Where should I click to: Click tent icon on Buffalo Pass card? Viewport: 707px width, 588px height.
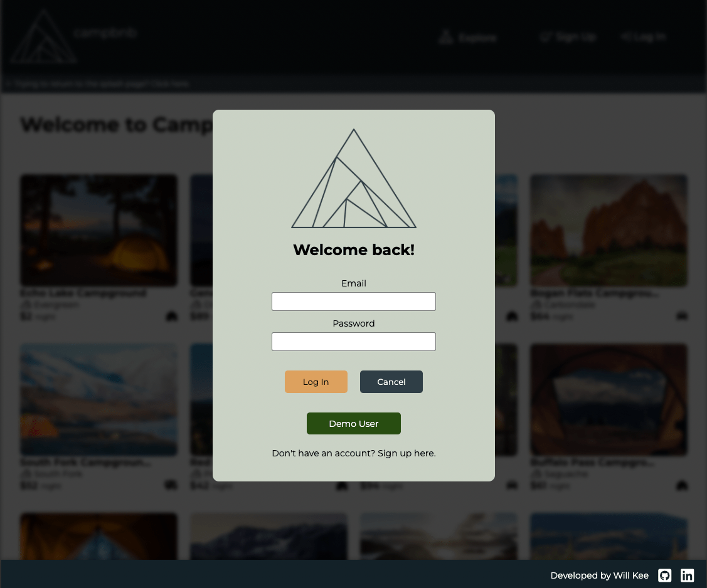tap(682, 485)
